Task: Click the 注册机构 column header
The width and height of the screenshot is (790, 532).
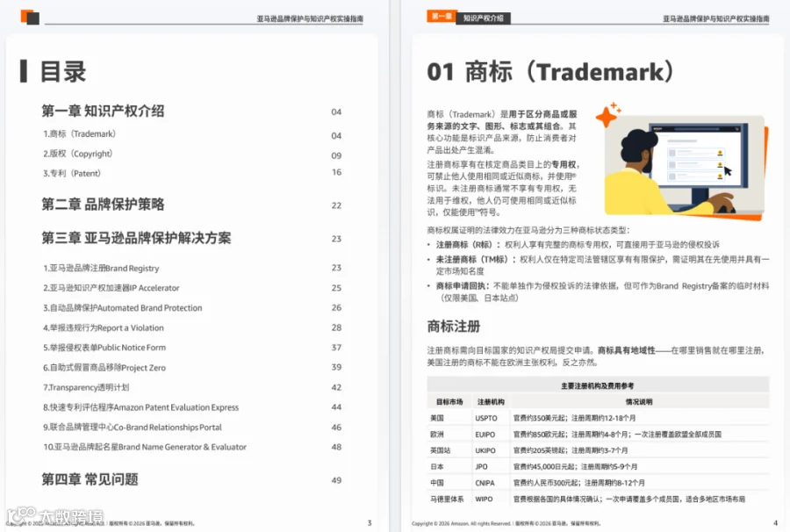Action: point(491,402)
